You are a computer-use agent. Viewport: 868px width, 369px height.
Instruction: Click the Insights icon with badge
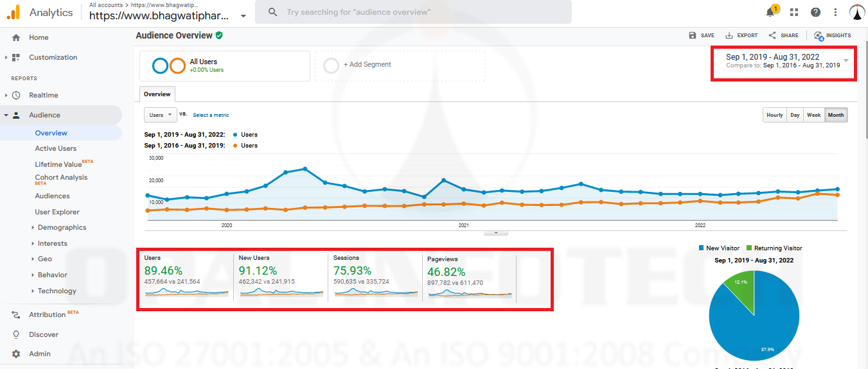pyautogui.click(x=819, y=36)
